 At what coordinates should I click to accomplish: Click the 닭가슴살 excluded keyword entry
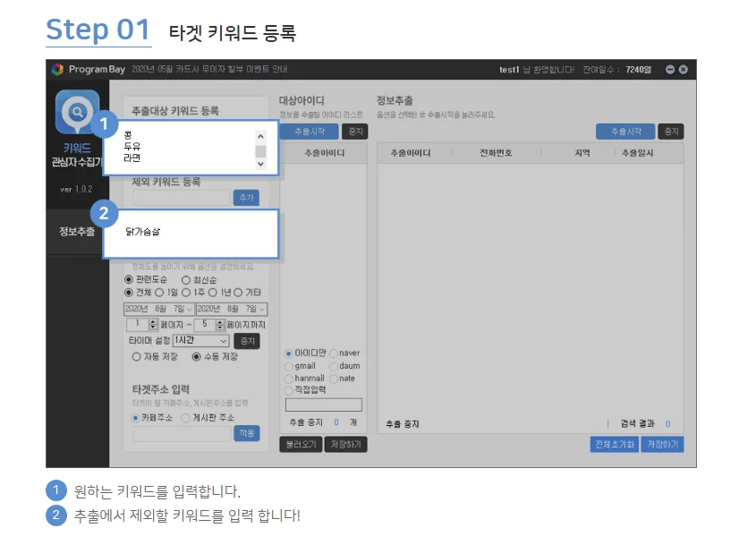[143, 232]
